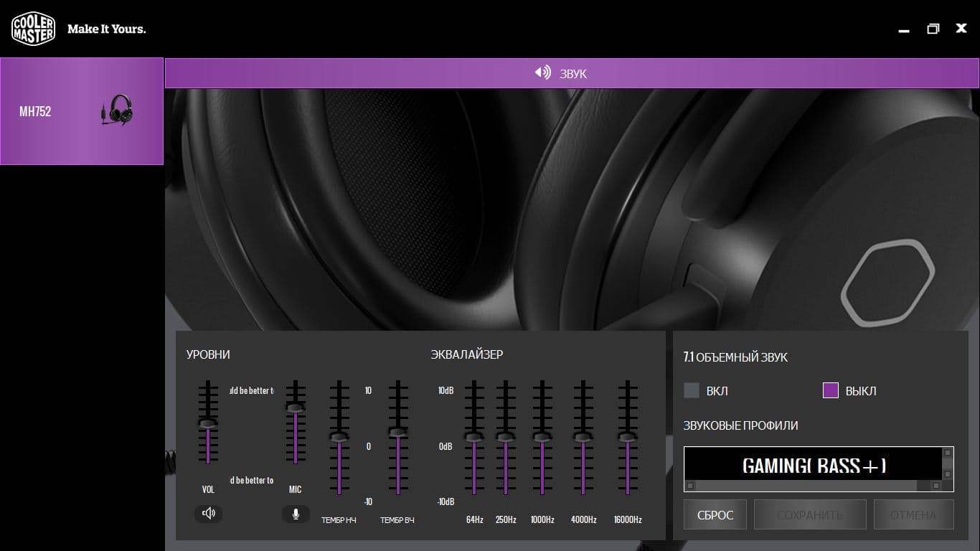Viewport: 980px width, 551px height.
Task: Select the MH752 device tab
Action: 82,111
